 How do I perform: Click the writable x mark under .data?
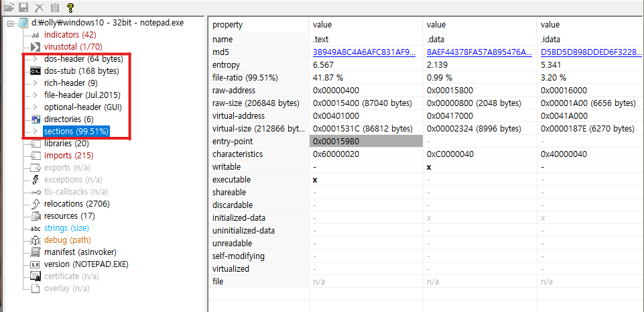tap(429, 167)
